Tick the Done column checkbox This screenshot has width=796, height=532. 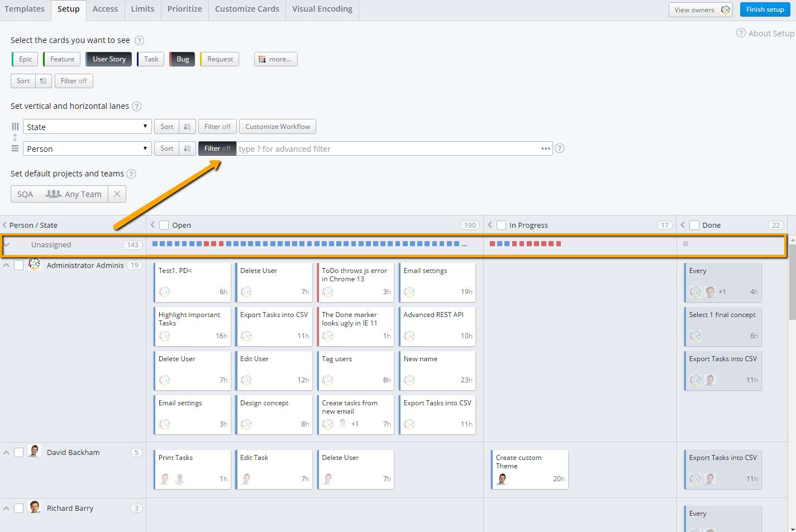(x=694, y=225)
